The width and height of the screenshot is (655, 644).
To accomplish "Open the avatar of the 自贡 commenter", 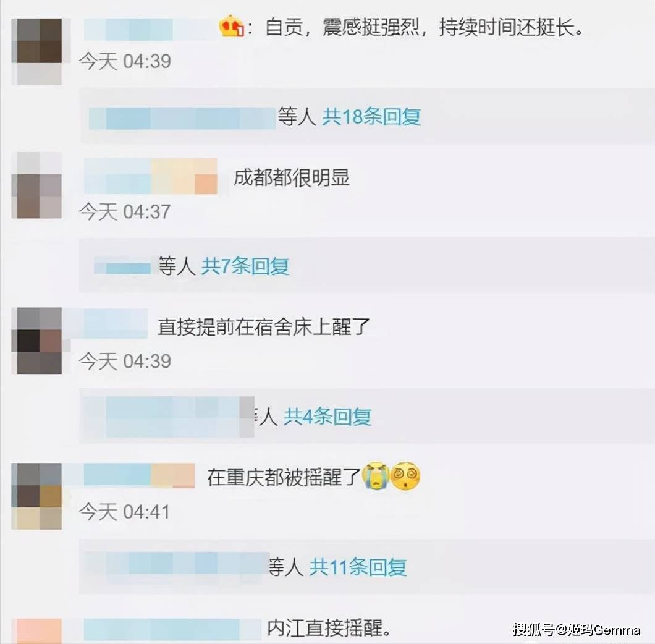I will (39, 51).
